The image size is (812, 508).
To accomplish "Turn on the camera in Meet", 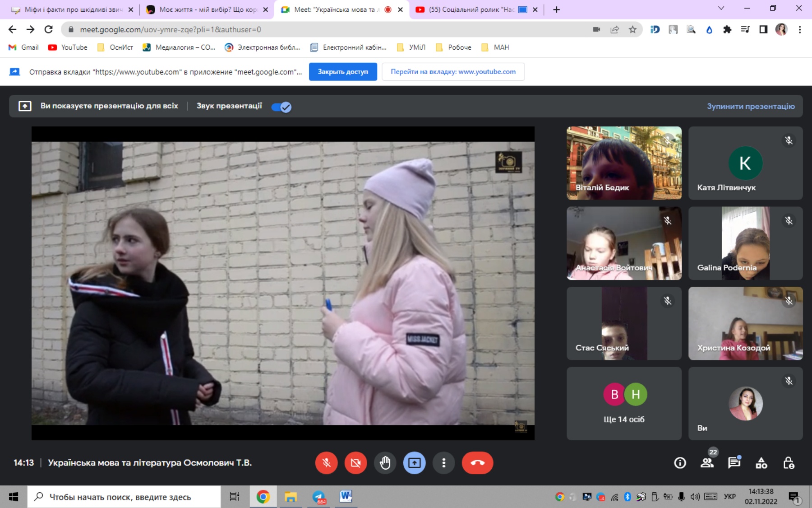I will coord(355,463).
